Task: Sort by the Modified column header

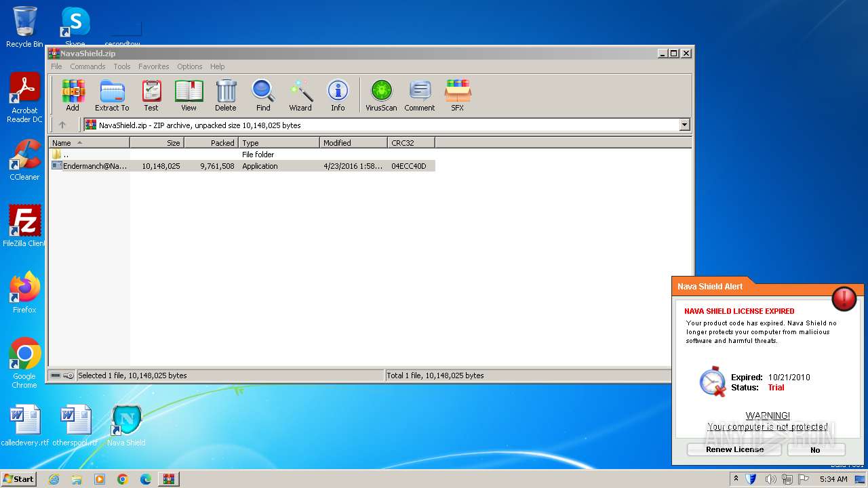Action: pyautogui.click(x=353, y=142)
